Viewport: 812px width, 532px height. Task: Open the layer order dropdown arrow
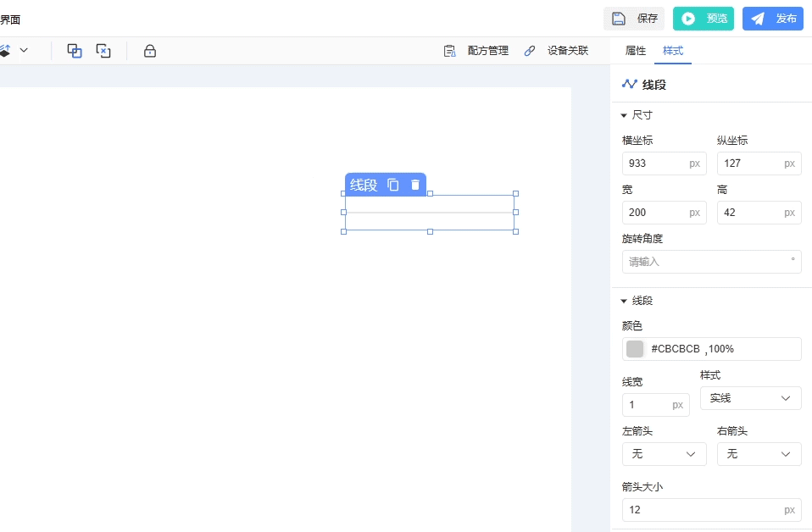24,51
